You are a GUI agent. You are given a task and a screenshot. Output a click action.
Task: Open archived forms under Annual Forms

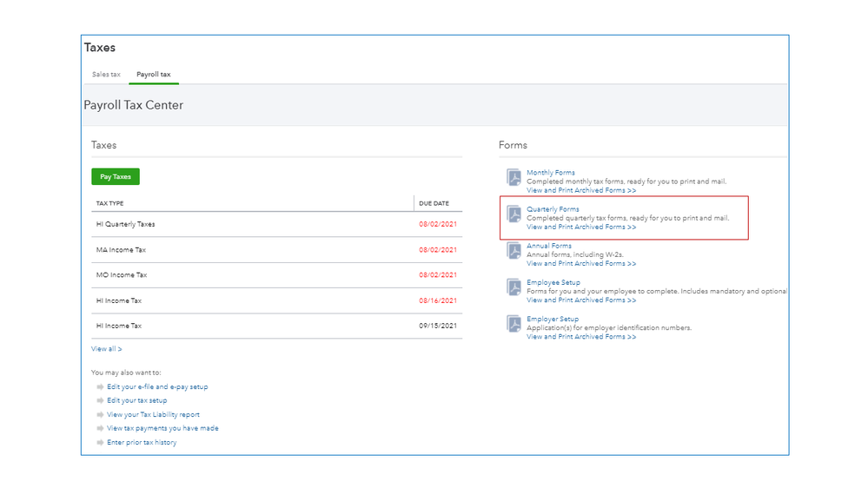[x=580, y=263]
